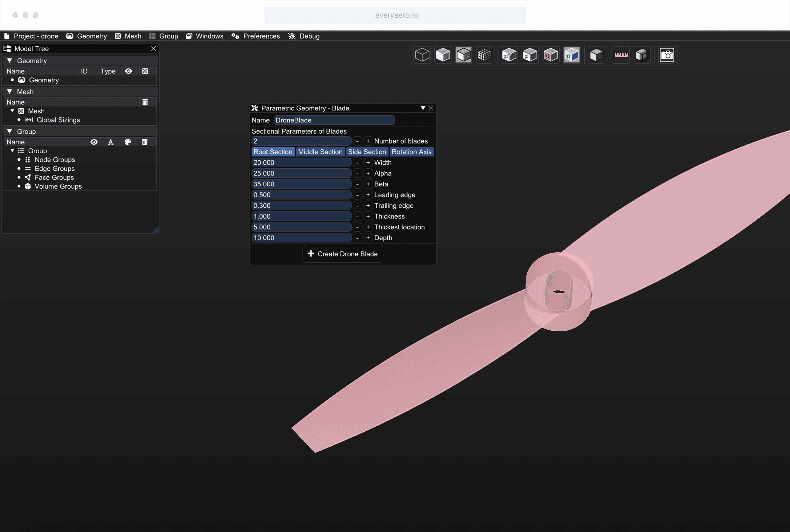This screenshot has height=532, width=790.
Task: Collapse the Parametric Geometry dialog triangle
Action: pyautogui.click(x=423, y=108)
